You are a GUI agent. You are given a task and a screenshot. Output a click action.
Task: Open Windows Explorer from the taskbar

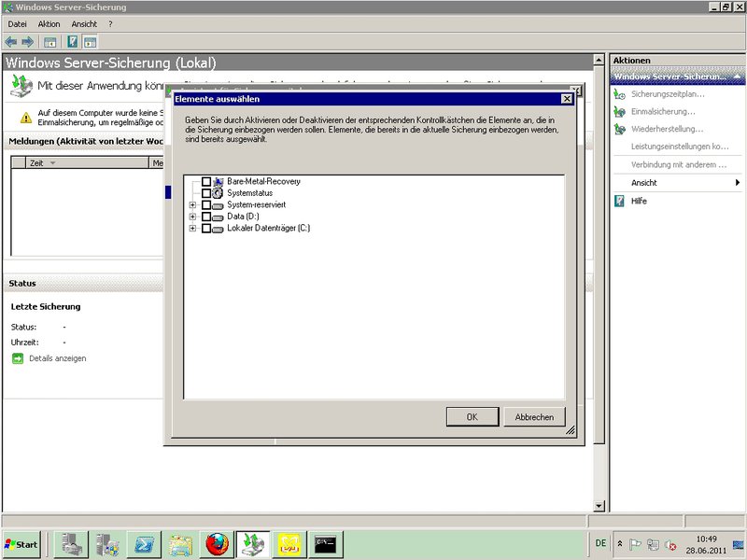pyautogui.click(x=180, y=544)
